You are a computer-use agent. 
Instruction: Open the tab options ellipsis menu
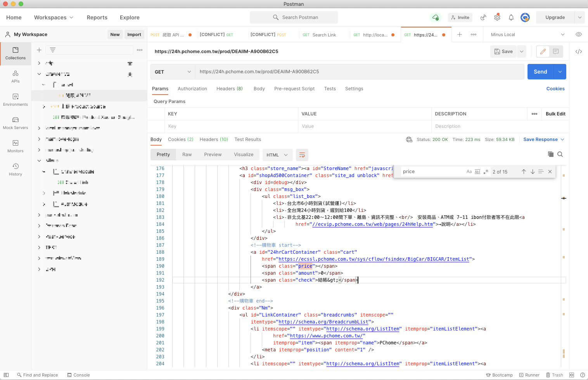(x=474, y=34)
